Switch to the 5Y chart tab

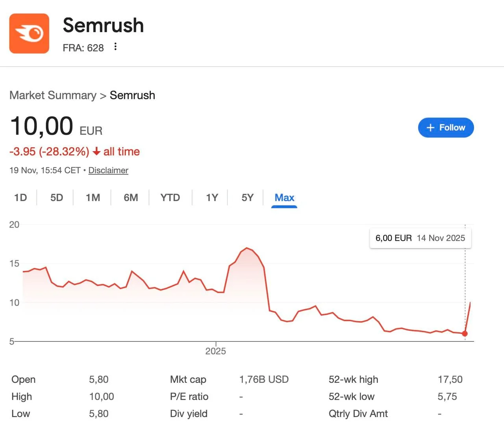pyautogui.click(x=247, y=198)
